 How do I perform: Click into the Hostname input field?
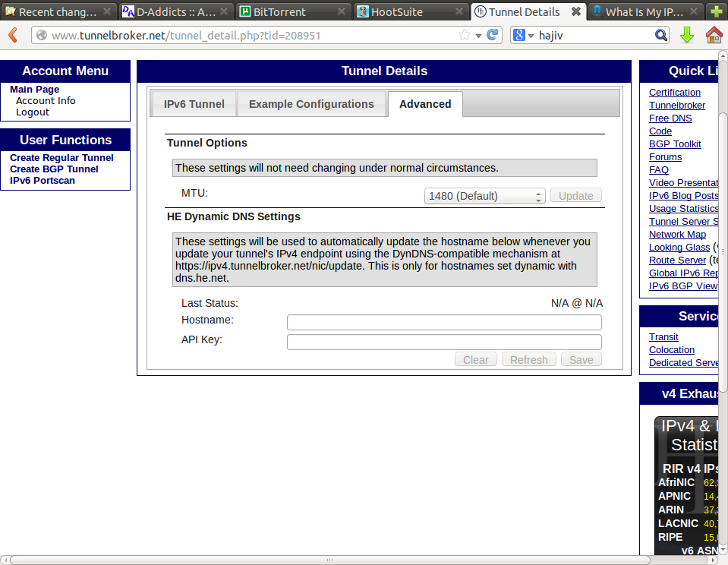coord(444,322)
